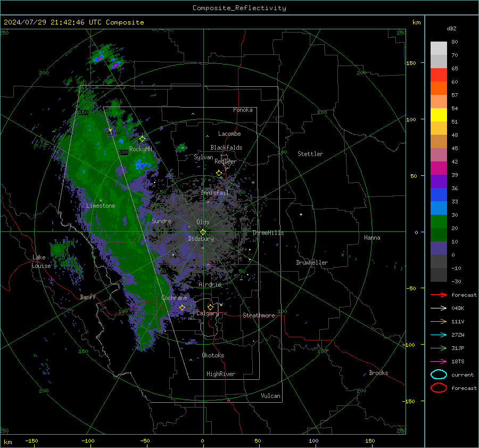The height and width of the screenshot is (448, 479).
Task: Click the Vulcan town label
Action: coord(271,396)
